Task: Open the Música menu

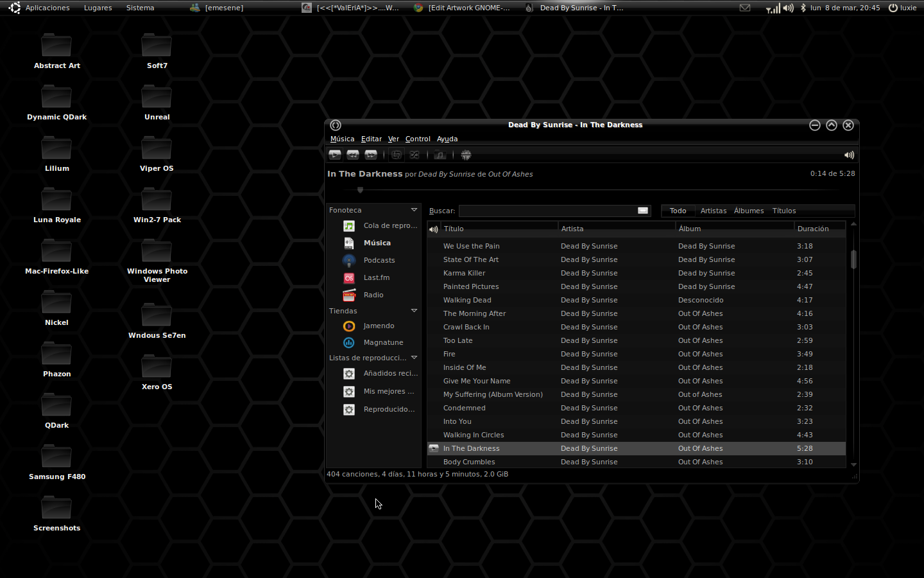Action: [x=342, y=139]
